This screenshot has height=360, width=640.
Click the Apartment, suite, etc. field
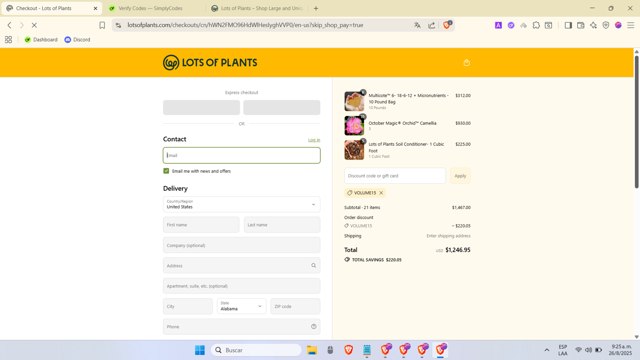click(x=242, y=286)
